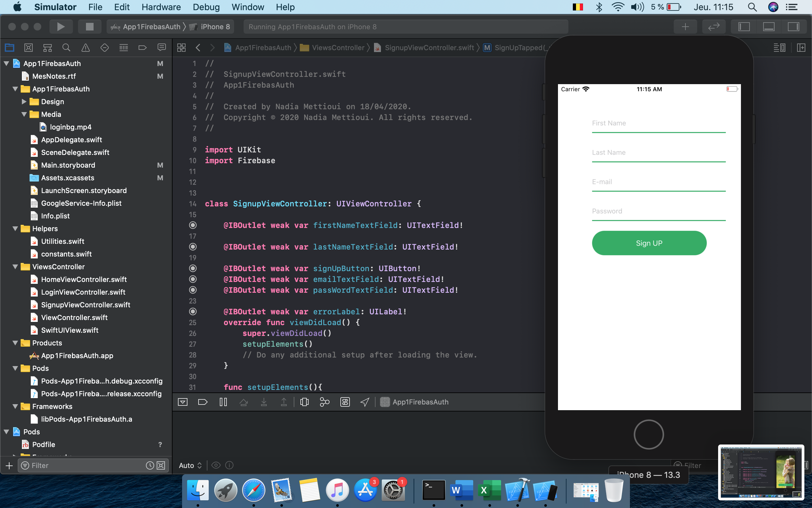Click Environment Overrides icon in debug bar

(x=345, y=402)
